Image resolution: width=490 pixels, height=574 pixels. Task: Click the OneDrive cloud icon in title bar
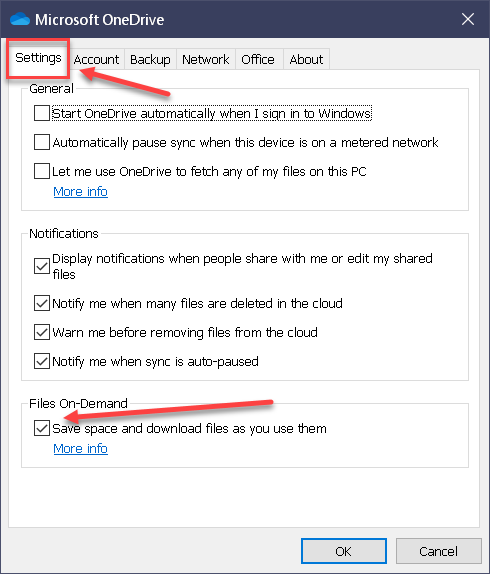point(20,19)
